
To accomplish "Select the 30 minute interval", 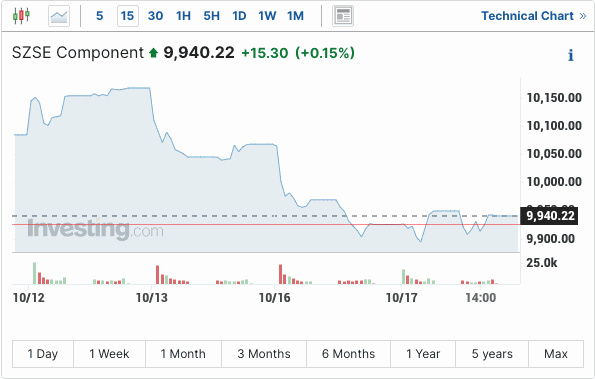I will [155, 16].
